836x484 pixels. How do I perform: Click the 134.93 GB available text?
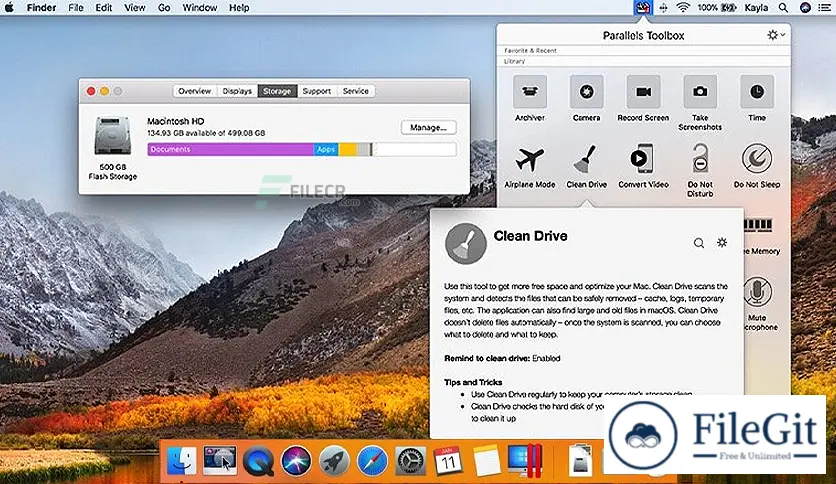pyautogui.click(x=206, y=133)
